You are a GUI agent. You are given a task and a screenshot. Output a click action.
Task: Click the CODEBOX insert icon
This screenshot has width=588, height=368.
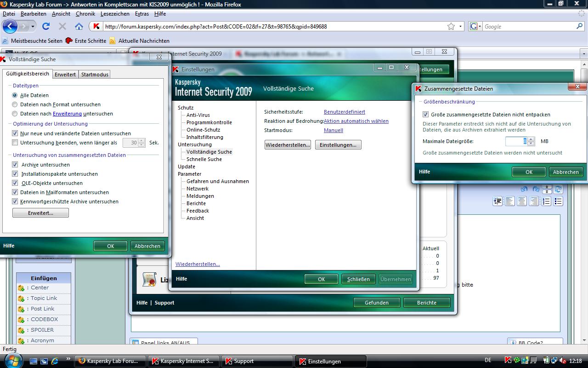21,320
